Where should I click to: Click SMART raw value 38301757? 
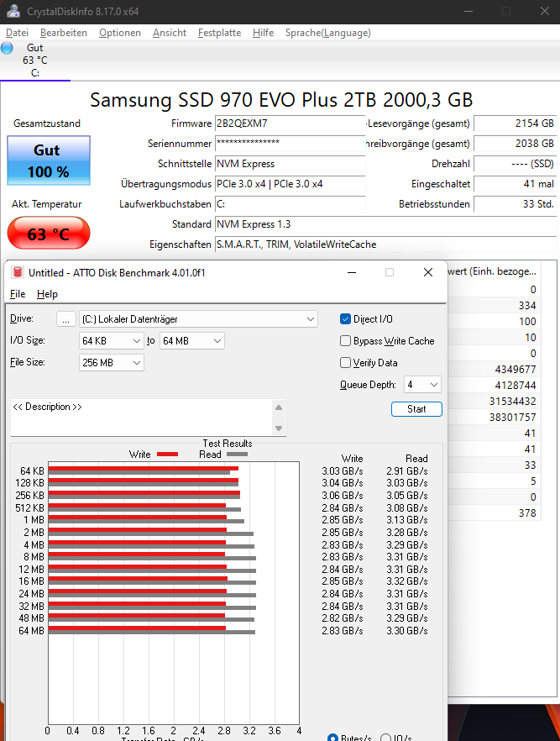(x=512, y=418)
